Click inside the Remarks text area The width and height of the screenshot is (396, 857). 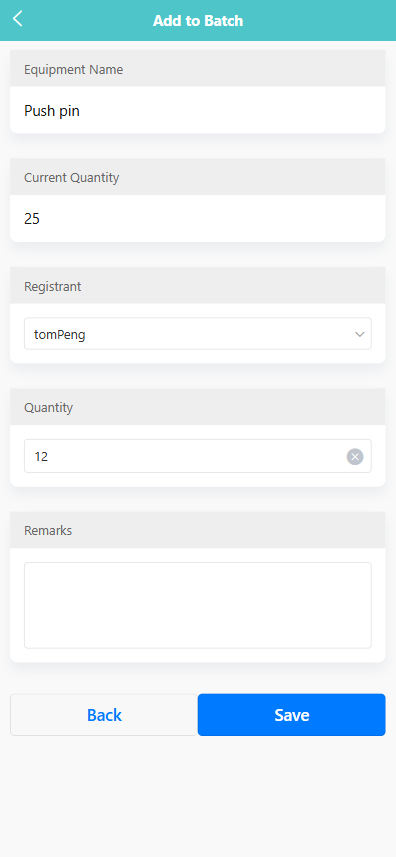click(x=198, y=606)
